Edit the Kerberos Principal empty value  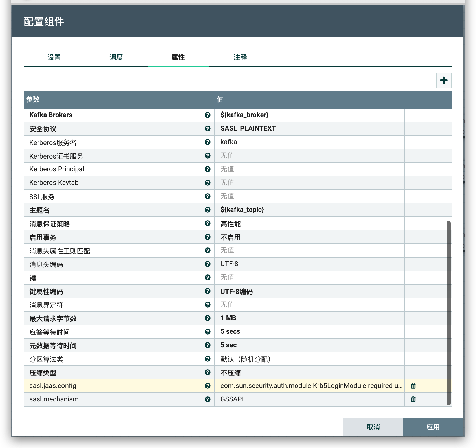[309, 169]
